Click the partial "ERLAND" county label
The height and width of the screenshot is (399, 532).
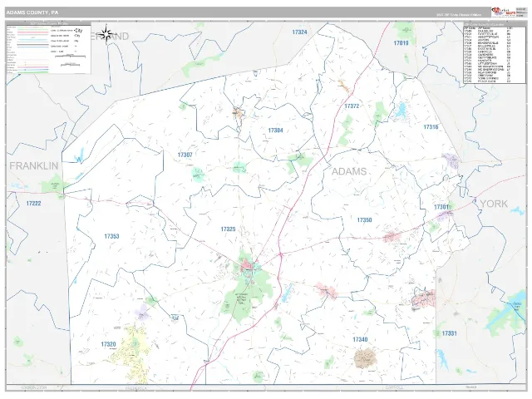pos(111,37)
